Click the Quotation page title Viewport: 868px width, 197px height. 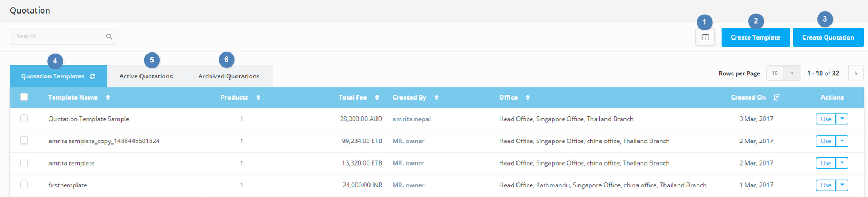click(x=30, y=10)
